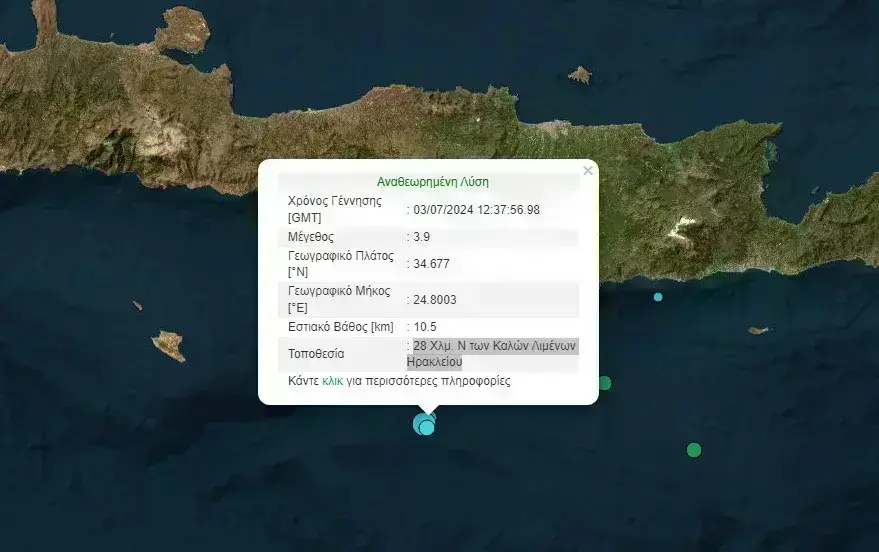Open the green "κλικ" link for more information
Image resolution: width=879 pixels, height=552 pixels.
coord(333,381)
